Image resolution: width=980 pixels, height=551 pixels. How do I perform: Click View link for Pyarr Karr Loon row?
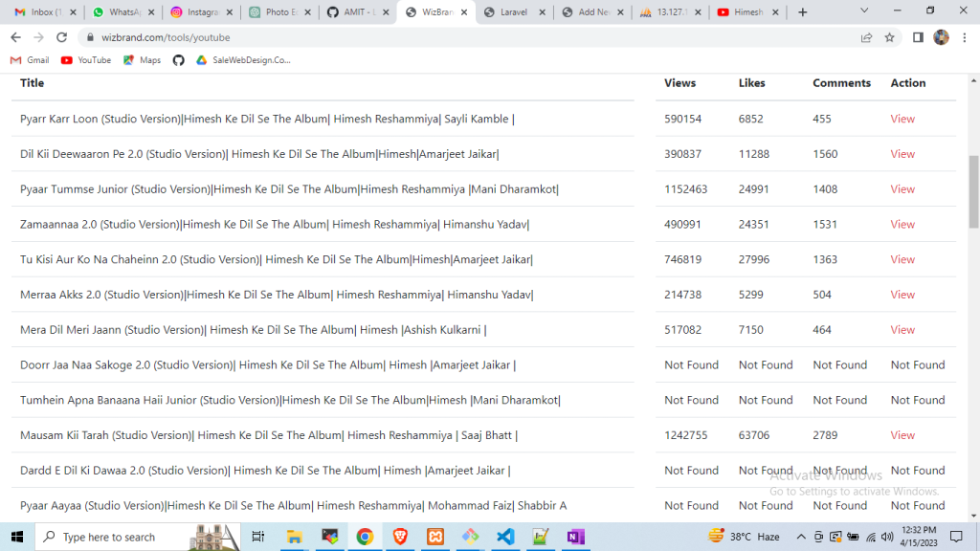902,120
